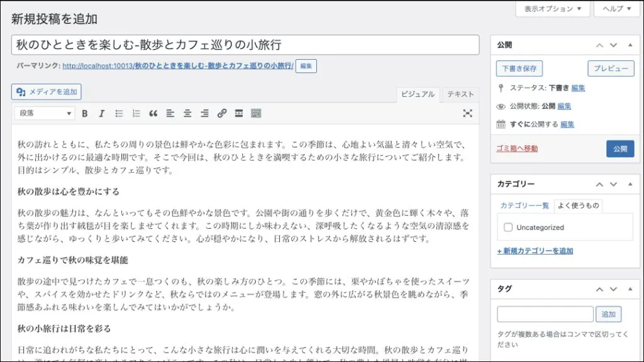Move the 公開 panel up

tap(599, 45)
